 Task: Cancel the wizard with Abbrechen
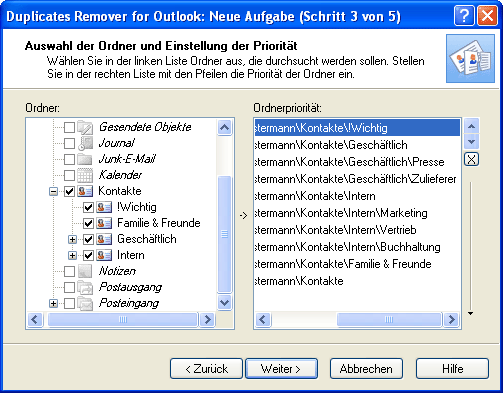pyautogui.click(x=366, y=369)
